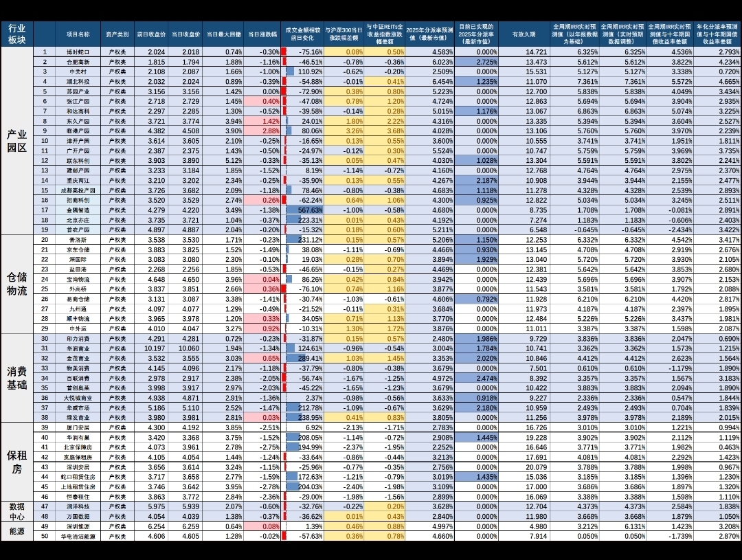Click the 2.725% realized distribution cell
Screen dimensions: 742x560
[x=476, y=62]
